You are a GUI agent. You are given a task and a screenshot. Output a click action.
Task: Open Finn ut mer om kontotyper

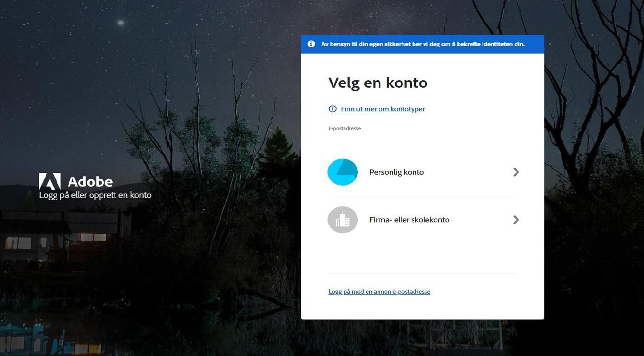click(x=382, y=108)
